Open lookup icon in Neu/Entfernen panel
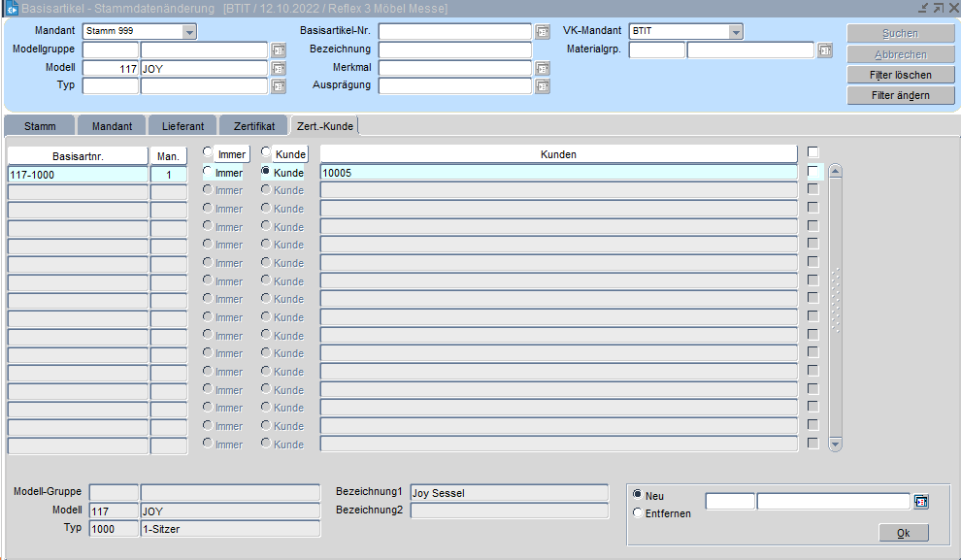The image size is (961, 560). tap(921, 502)
